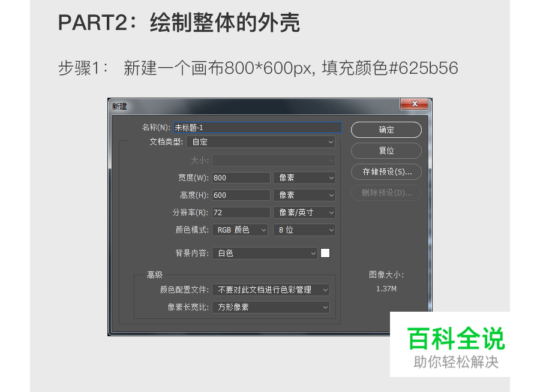This screenshot has width=540, height=392.
Task: Click the 复位 button
Action: [386, 150]
